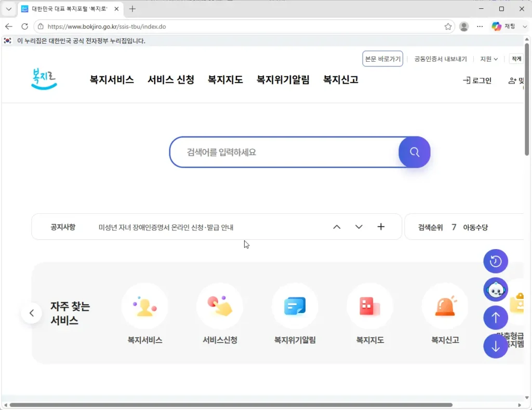
Task: Click the browser back arrow
Action: [9, 26]
